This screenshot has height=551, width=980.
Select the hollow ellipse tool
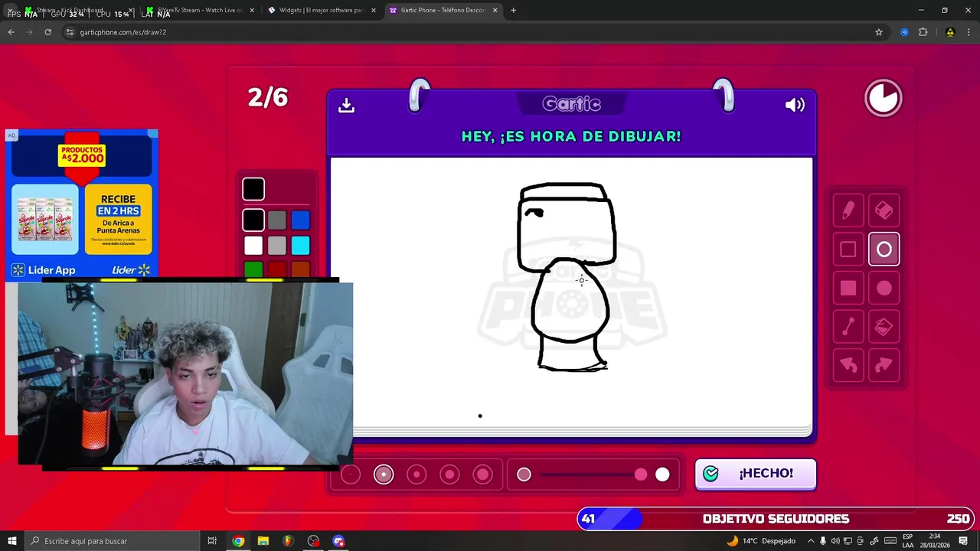pyautogui.click(x=884, y=249)
